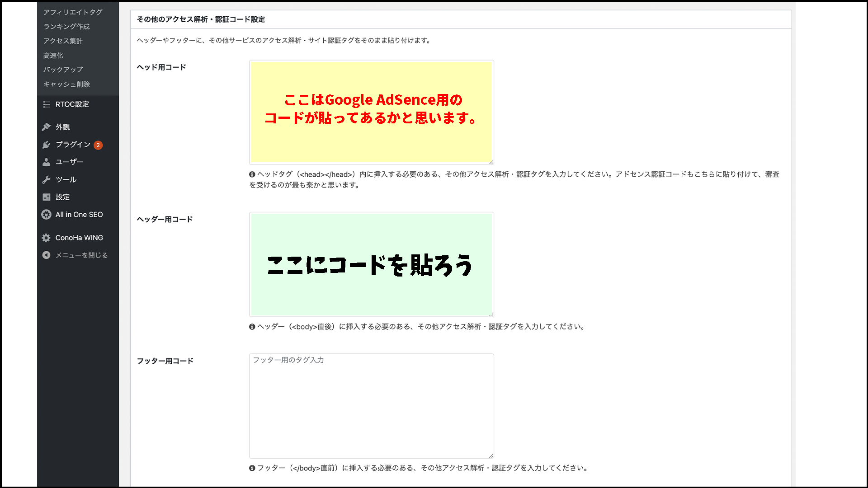Click the All in One SEO gear icon
868x488 pixels.
tap(46, 215)
